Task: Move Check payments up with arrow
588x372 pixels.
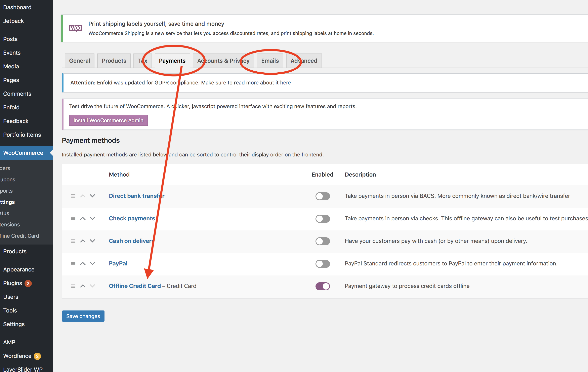Action: tap(83, 218)
